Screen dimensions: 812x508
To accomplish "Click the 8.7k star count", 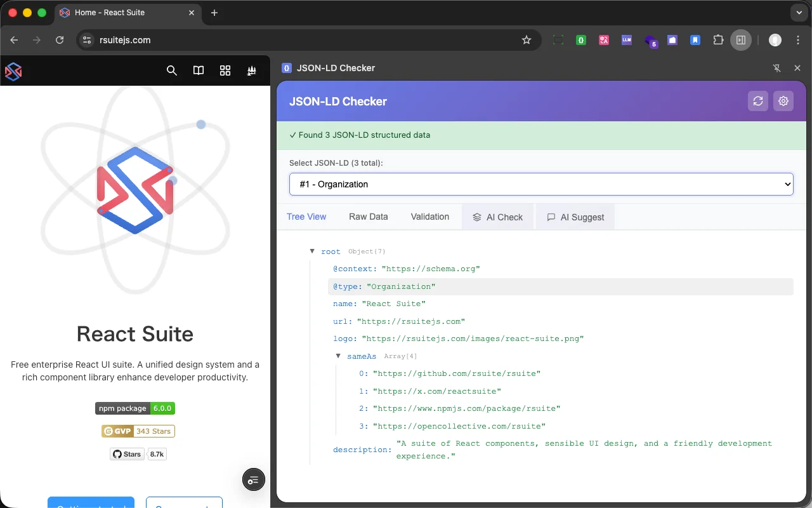I will click(x=157, y=454).
